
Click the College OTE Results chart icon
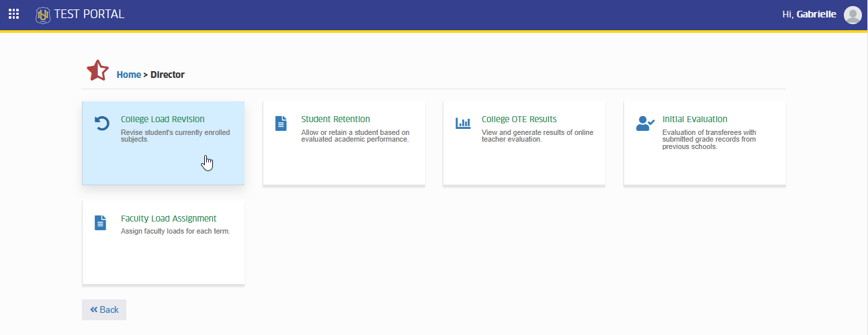point(463,124)
